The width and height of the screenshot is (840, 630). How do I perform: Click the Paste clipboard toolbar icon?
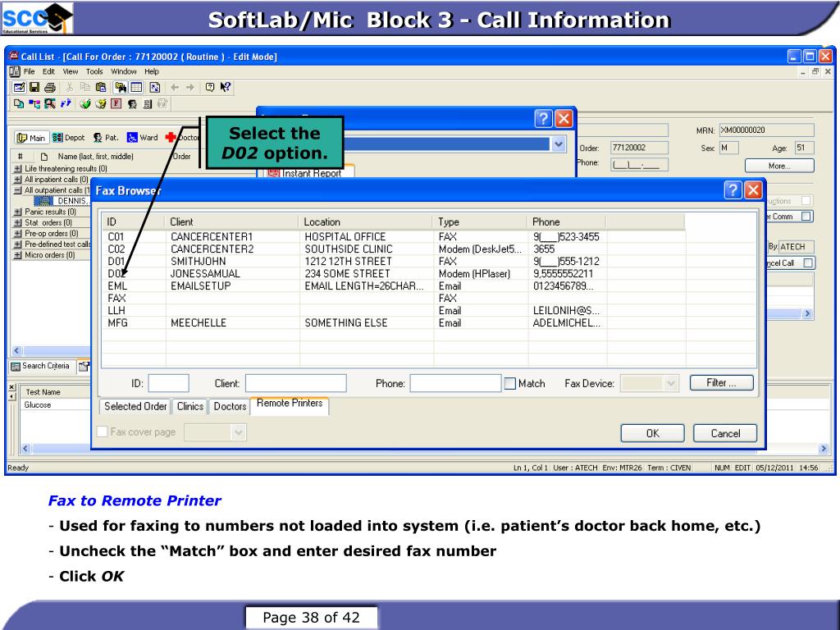point(100,87)
